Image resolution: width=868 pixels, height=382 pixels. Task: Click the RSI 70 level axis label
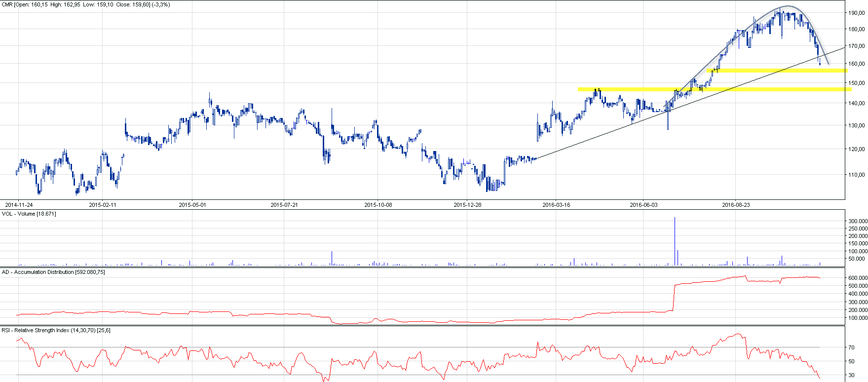851,347
